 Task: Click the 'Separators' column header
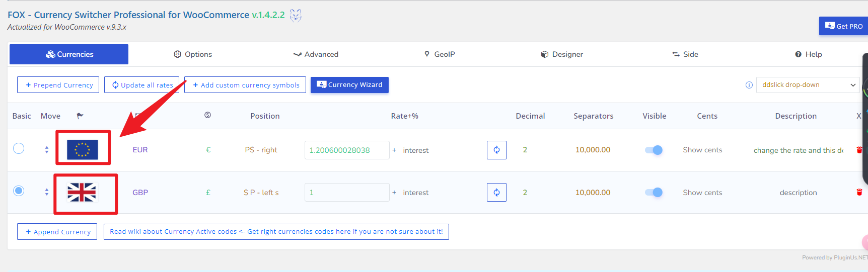pos(594,116)
